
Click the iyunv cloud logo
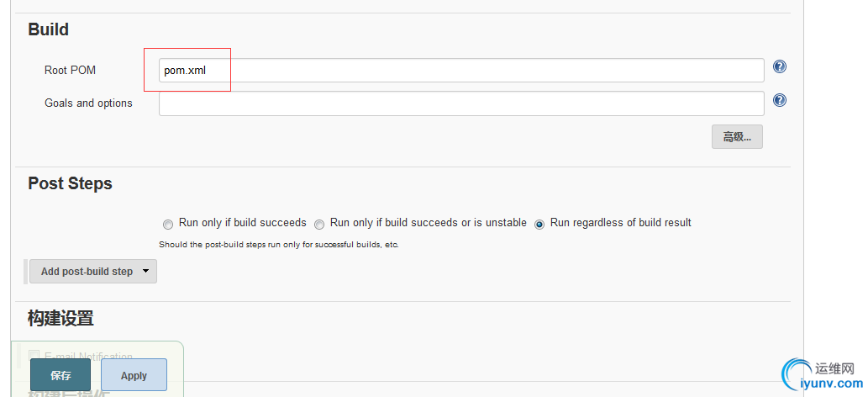[797, 376]
